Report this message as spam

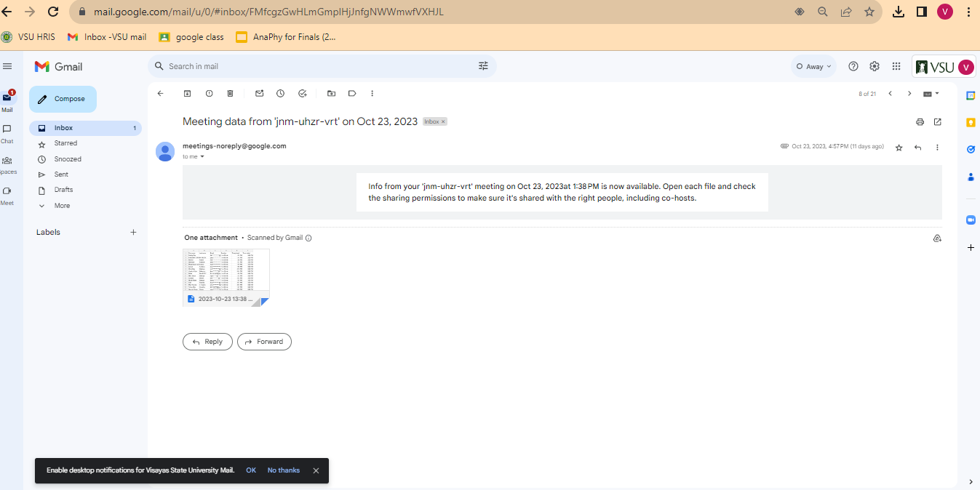(x=209, y=94)
